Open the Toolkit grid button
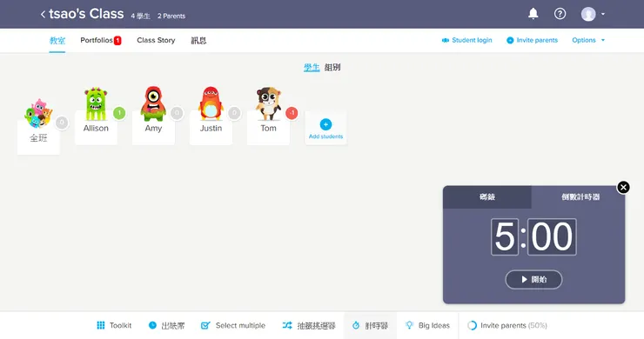This screenshot has height=339, width=644. click(x=114, y=325)
